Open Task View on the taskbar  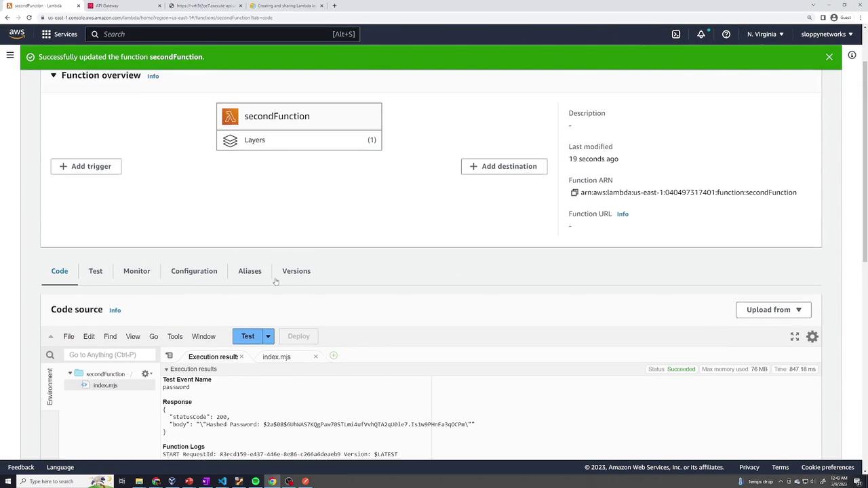(x=122, y=481)
